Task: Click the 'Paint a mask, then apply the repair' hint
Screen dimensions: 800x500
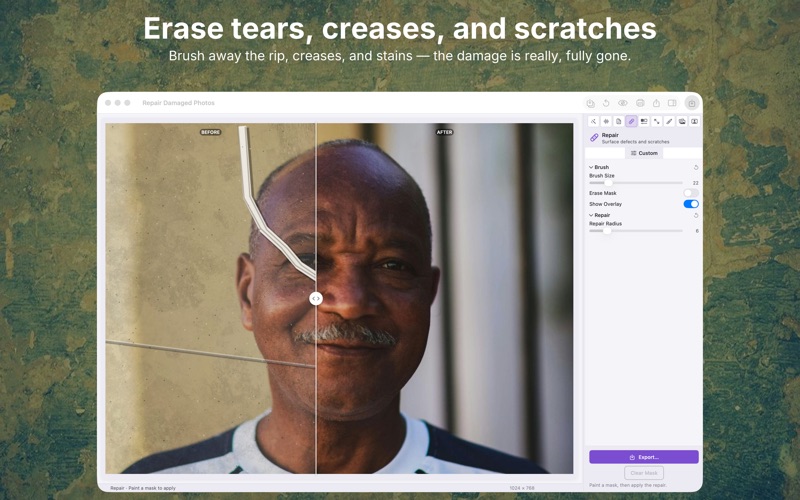Action: pyautogui.click(x=628, y=485)
